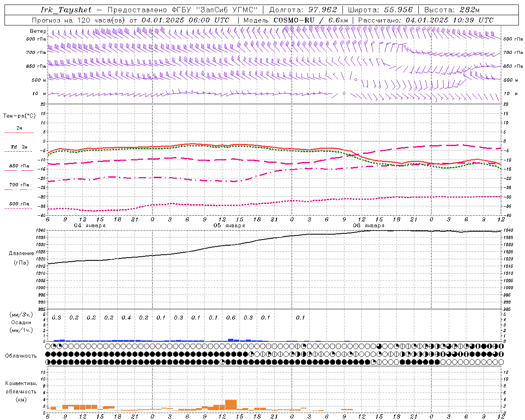
Task: Click the Осадки precipitation label
Action: tap(21, 322)
